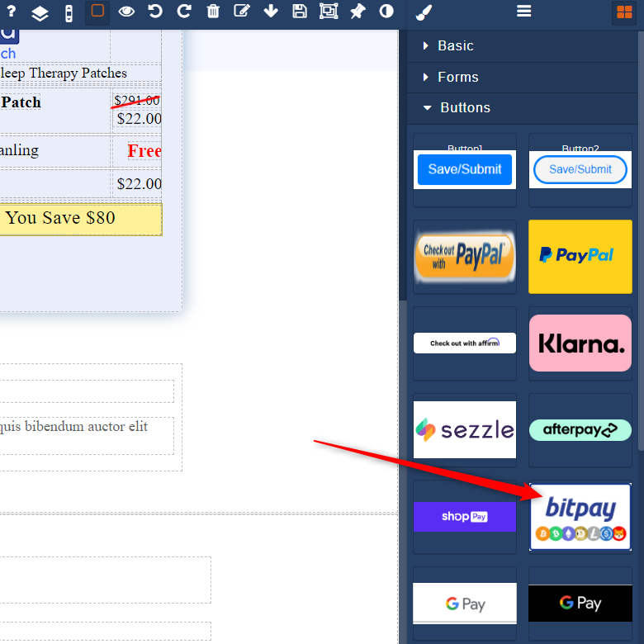The height and width of the screenshot is (644, 644).
Task: Click the trash delete icon
Action: click(x=213, y=12)
